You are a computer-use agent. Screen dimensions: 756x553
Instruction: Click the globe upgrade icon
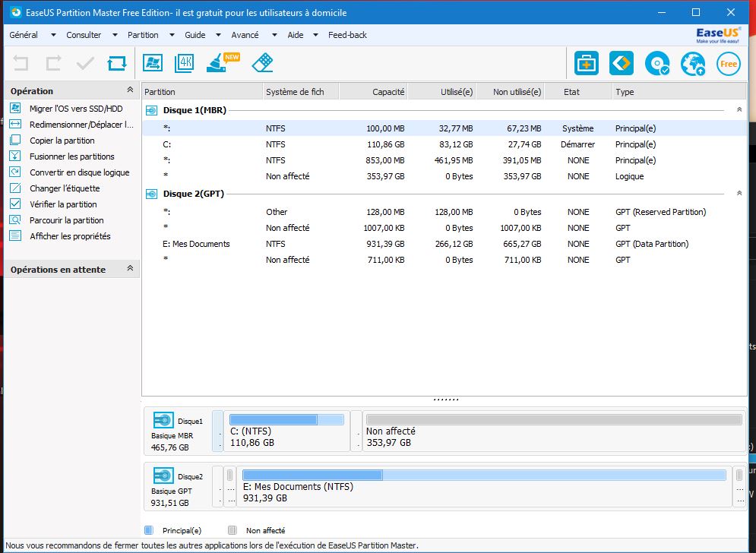pyautogui.click(x=692, y=64)
